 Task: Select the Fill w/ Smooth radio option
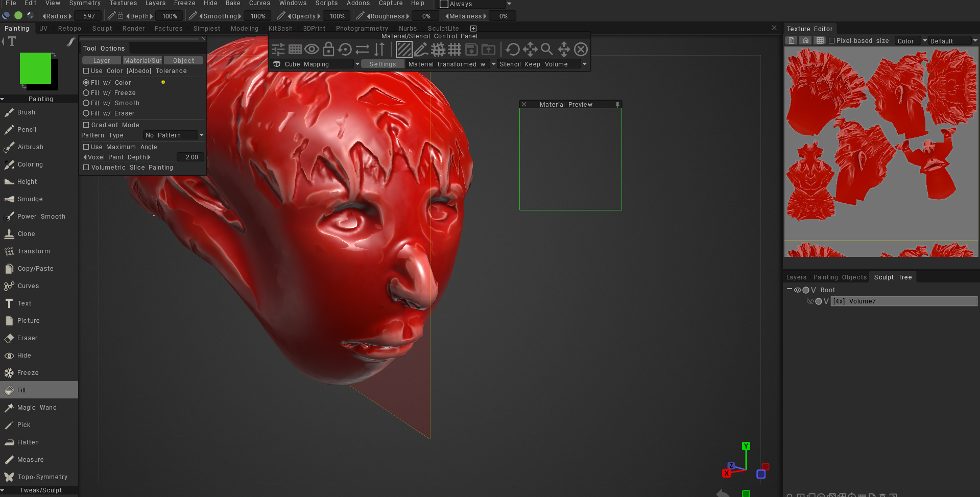tap(86, 103)
